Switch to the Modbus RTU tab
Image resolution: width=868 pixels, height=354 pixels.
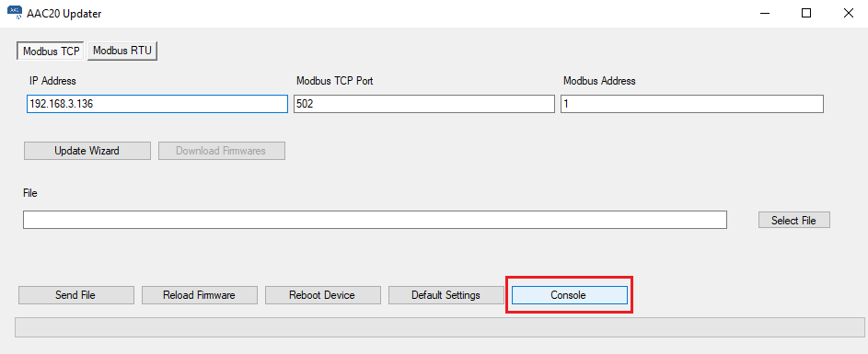(x=122, y=51)
